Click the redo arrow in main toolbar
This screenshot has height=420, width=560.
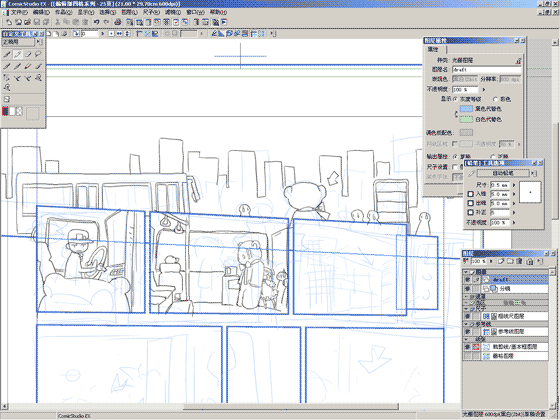[x=106, y=22]
